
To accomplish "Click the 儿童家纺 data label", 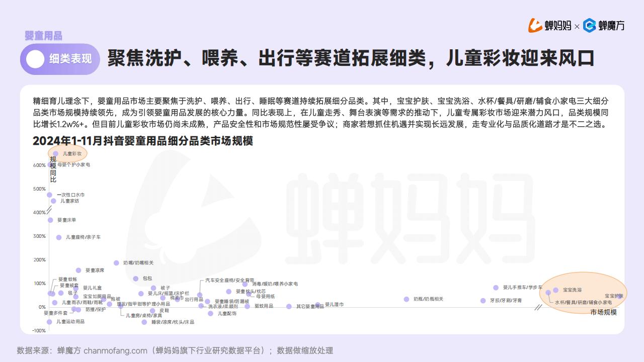I will coord(69,201).
